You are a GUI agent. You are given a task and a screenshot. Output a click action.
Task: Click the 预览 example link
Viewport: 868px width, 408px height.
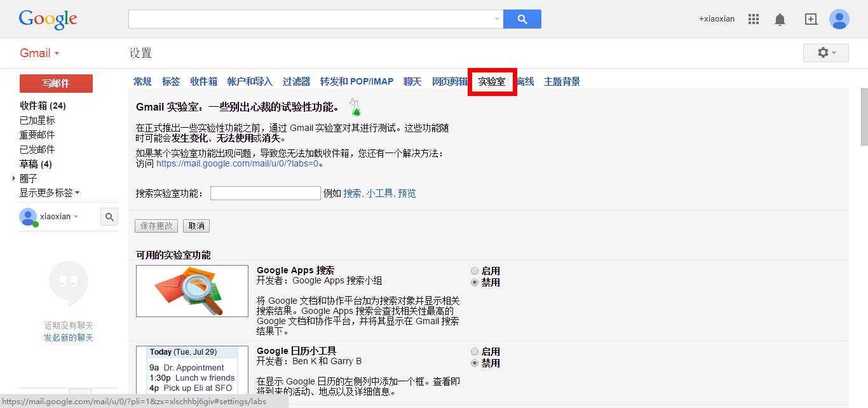click(x=407, y=193)
